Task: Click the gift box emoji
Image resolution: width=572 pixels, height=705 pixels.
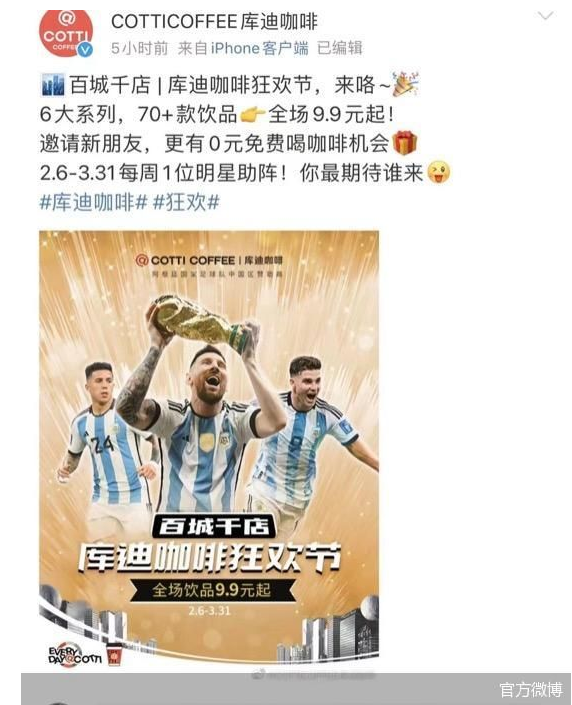Action: pos(405,143)
